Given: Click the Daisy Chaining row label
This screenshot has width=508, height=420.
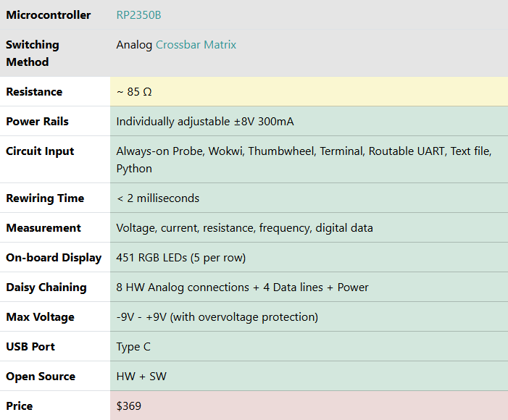Looking at the screenshot, I should pyautogui.click(x=46, y=287).
